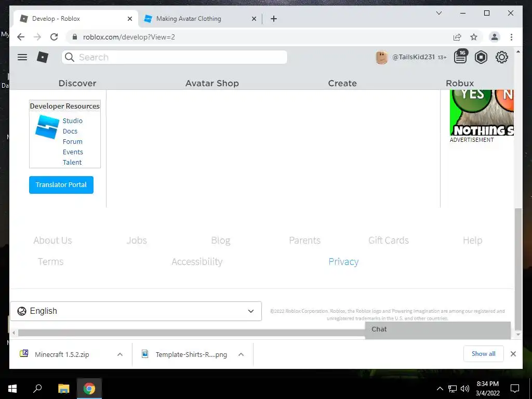Open the Docs developer resource link
The height and width of the screenshot is (399, 532).
(70, 131)
